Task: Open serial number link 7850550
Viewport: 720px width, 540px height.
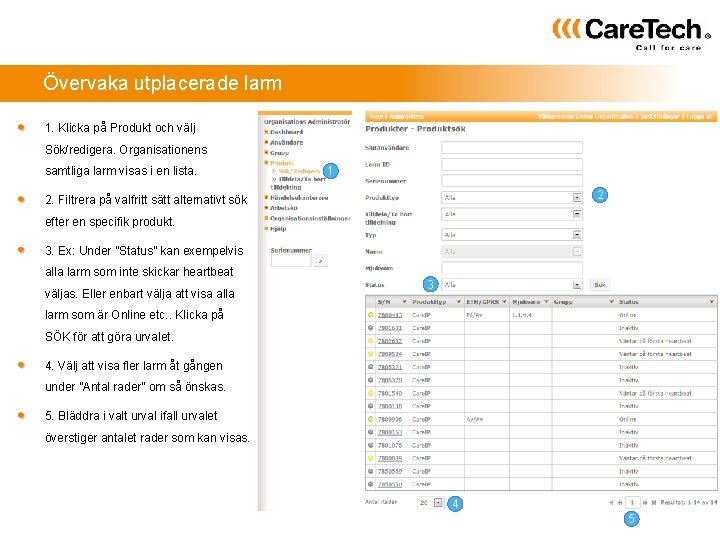Action: tap(389, 484)
